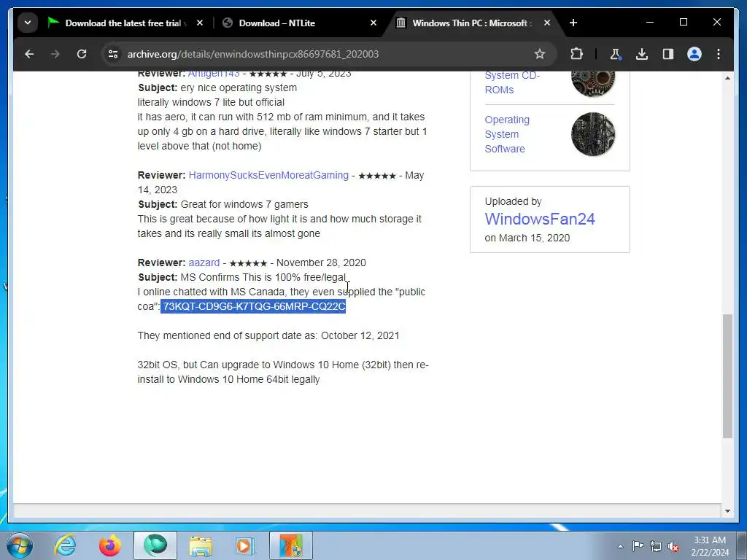This screenshot has width=747, height=560.
Task: Launch Internet Explorer from taskbar
Action: [65, 545]
